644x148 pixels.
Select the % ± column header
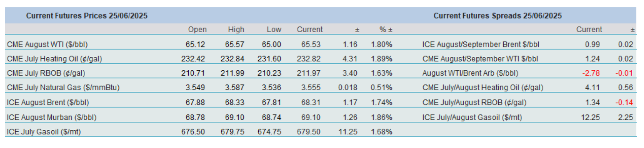click(x=386, y=30)
